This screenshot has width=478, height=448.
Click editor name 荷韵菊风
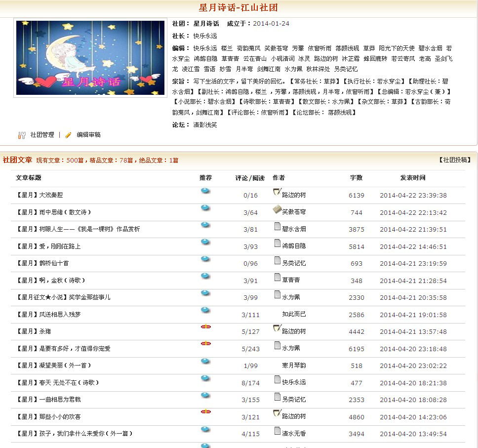coord(248,48)
